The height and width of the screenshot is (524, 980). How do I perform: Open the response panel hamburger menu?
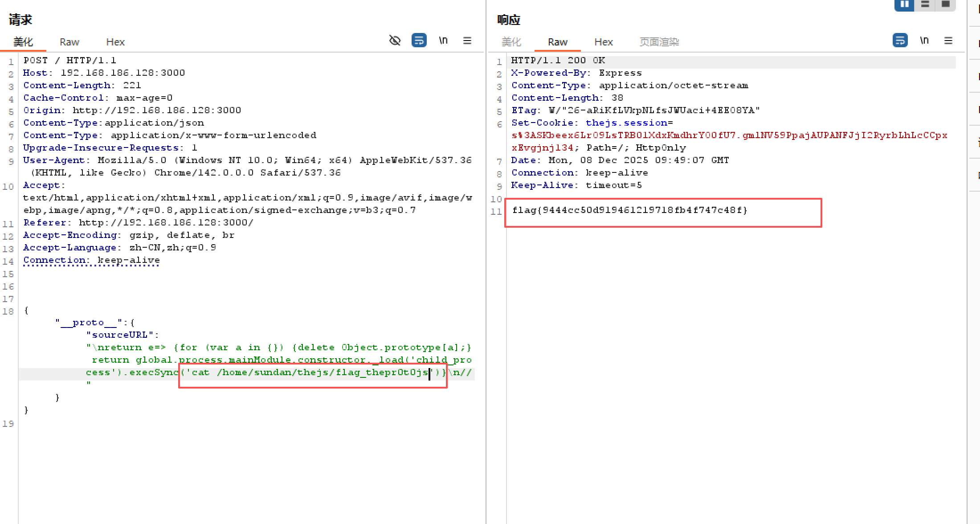948,41
